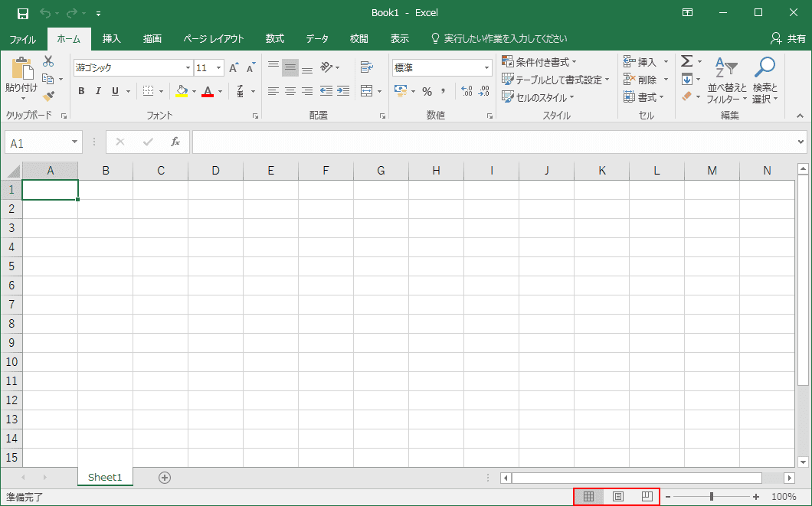Screen dimensions: 812x506
Task: Expand the formula bar chevron
Action: point(801,142)
